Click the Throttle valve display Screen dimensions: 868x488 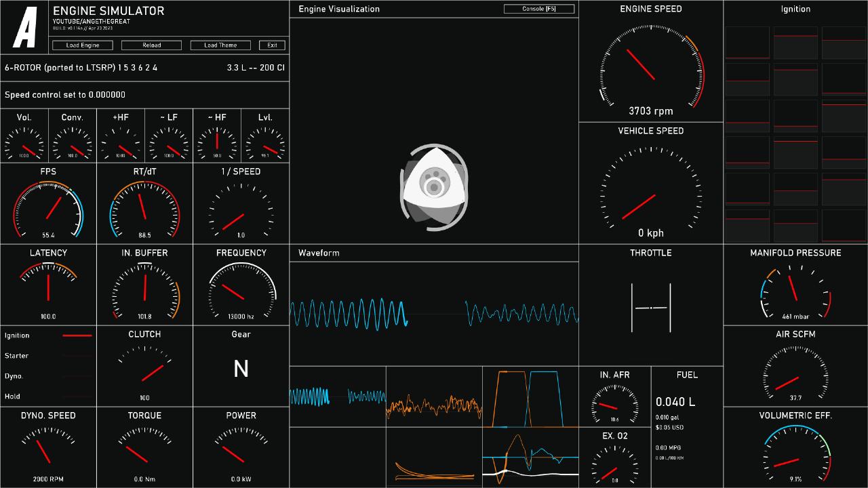click(651, 308)
